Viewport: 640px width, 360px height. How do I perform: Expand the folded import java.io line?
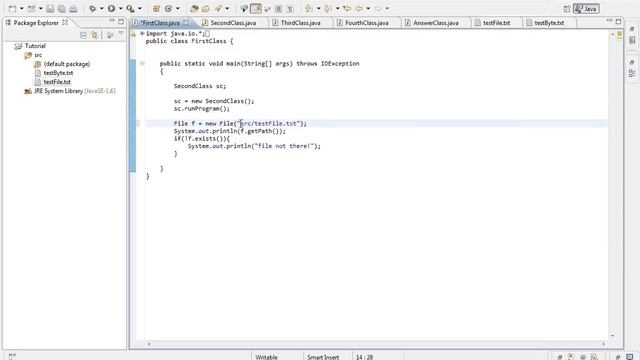[142, 33]
